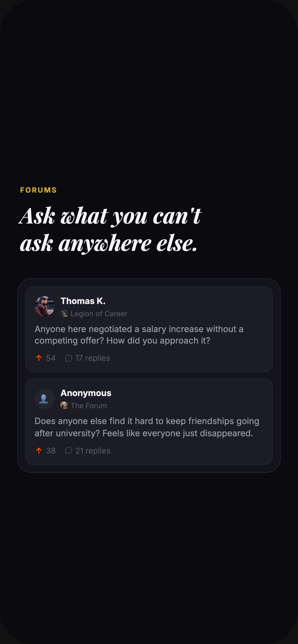Image resolution: width=298 pixels, height=644 pixels.
Task: Open the friendships after university question
Action: 147,427
